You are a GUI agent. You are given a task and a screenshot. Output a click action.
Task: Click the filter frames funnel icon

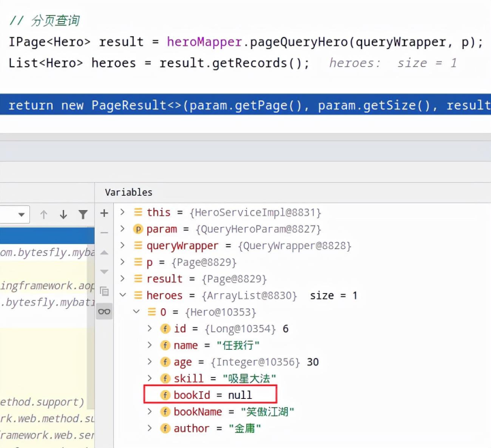coord(83,214)
